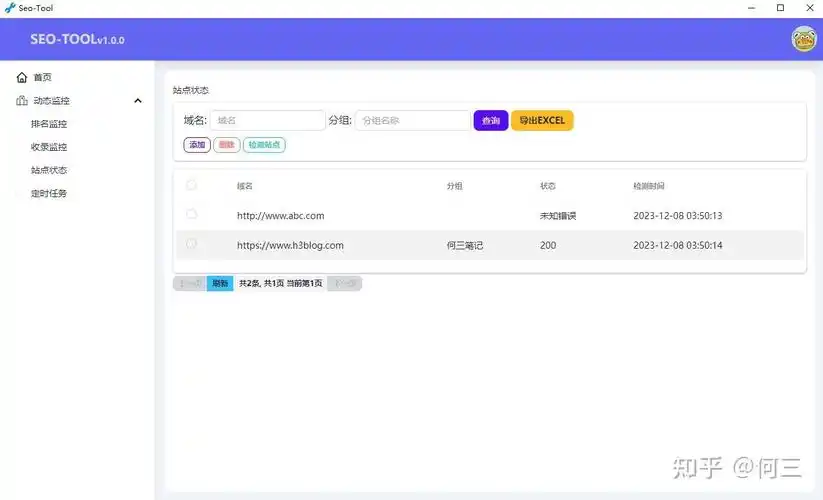Focus the 分组名称 input field
The image size is (823, 500).
click(413, 121)
